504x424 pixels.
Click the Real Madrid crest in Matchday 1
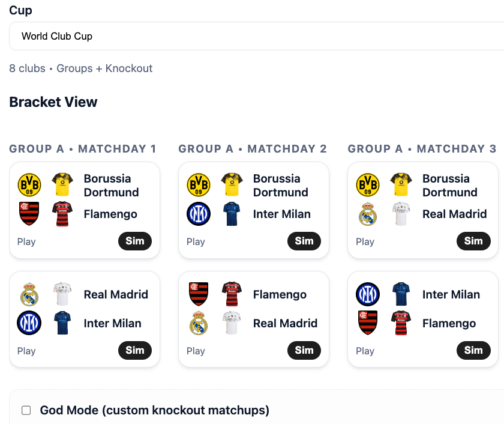click(29, 294)
